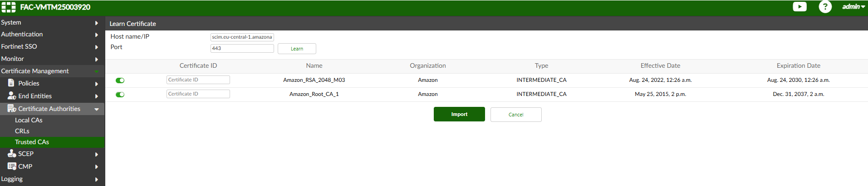868x186 pixels.
Task: Collapse the Certificate Management section arrow
Action: (97, 71)
